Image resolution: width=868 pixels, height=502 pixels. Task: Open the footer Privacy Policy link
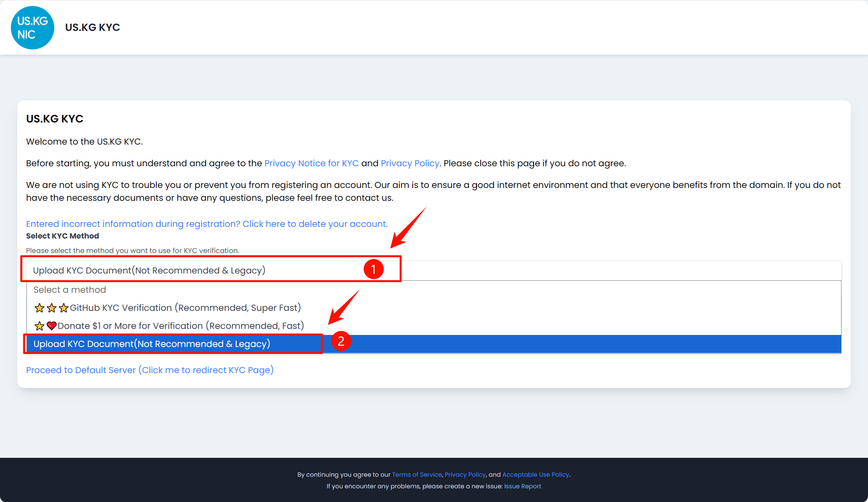pos(465,474)
